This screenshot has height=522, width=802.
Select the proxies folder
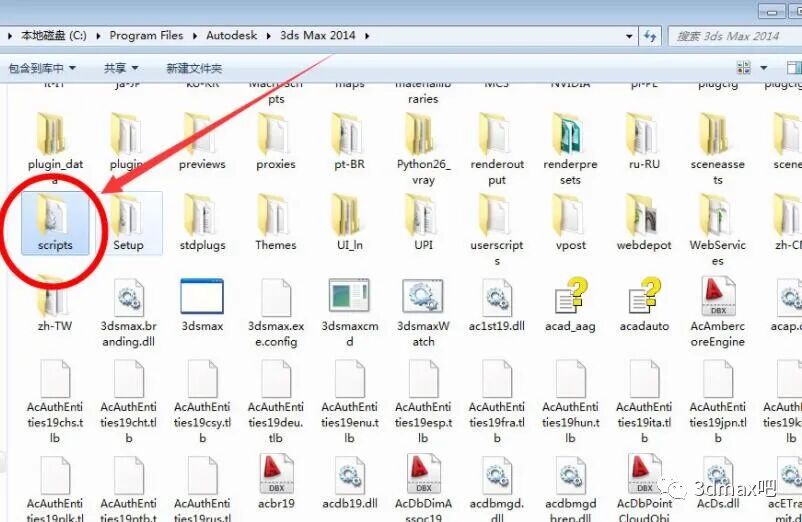pyautogui.click(x=276, y=143)
